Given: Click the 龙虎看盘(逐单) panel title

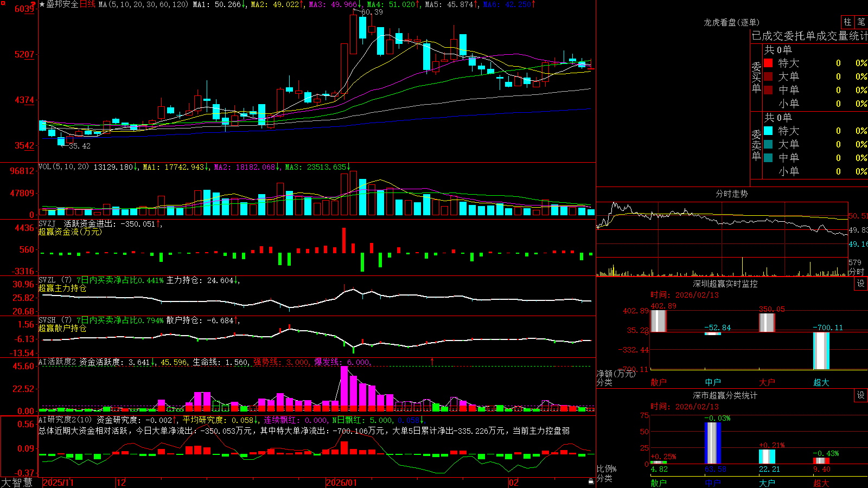Looking at the screenshot, I should pos(731,22).
